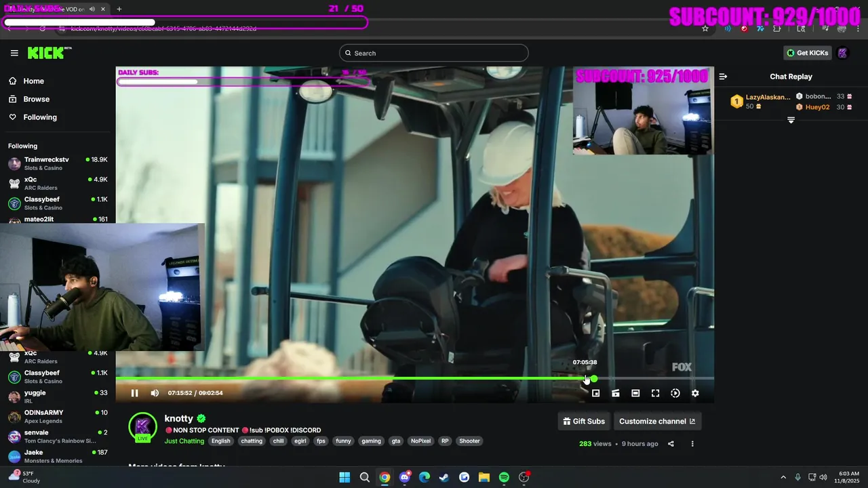Open Spotify from taskbar
Image resolution: width=868 pixels, height=488 pixels.
504,477
